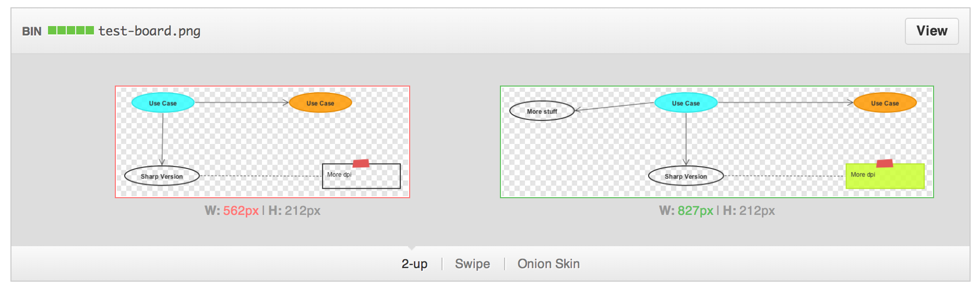Click the new image with green border
Viewport: 980px width, 290px height.
[x=717, y=142]
